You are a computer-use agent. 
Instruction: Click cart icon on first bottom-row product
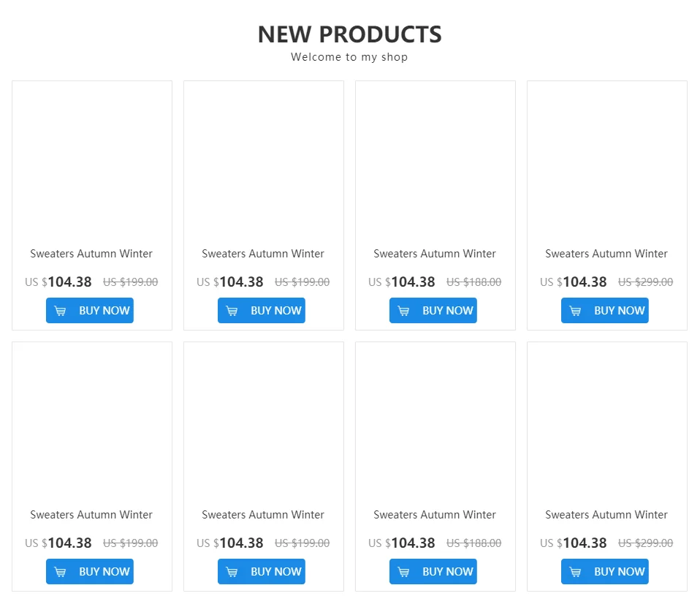[x=61, y=572]
